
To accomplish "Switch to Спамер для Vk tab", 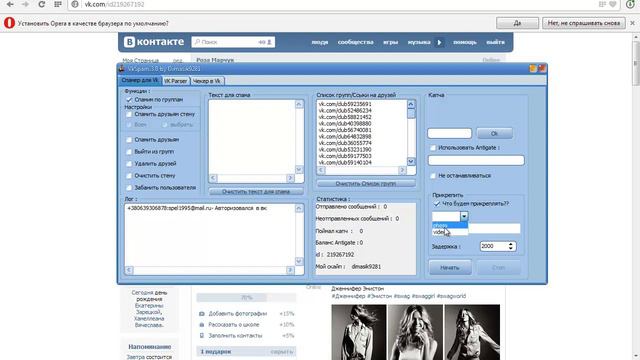I will (x=140, y=80).
